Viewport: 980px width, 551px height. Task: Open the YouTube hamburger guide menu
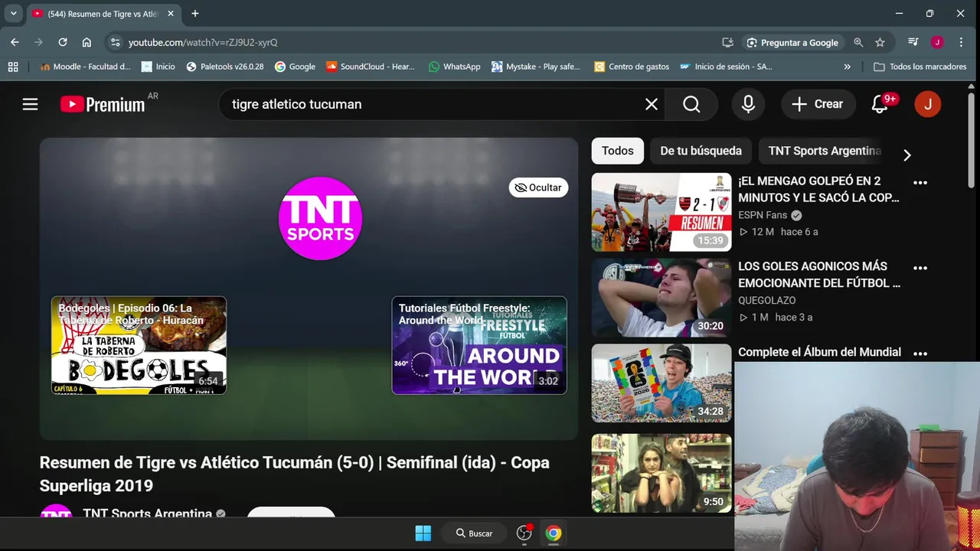(x=30, y=104)
